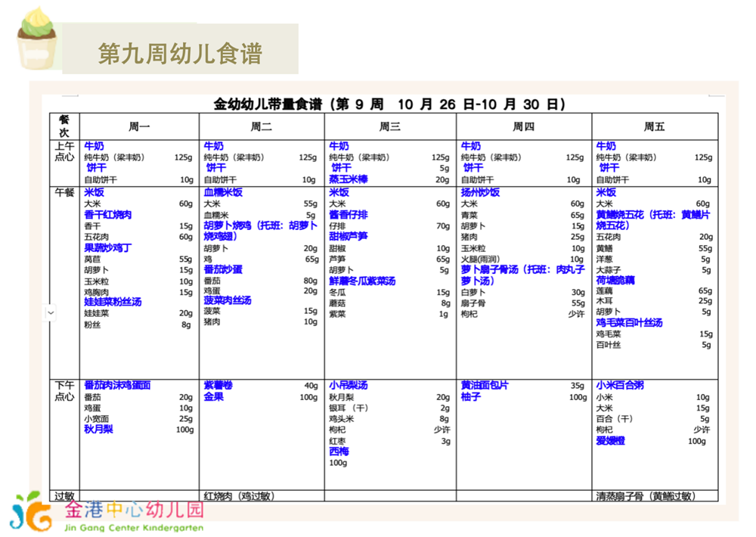Click the 过敏 row label
The image size is (756, 537).
pos(64,496)
